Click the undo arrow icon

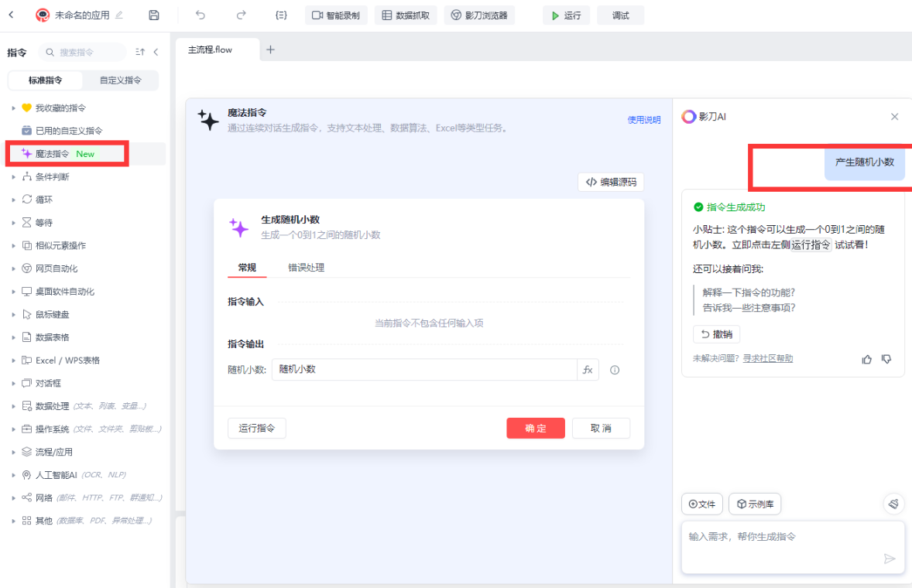[x=201, y=15]
